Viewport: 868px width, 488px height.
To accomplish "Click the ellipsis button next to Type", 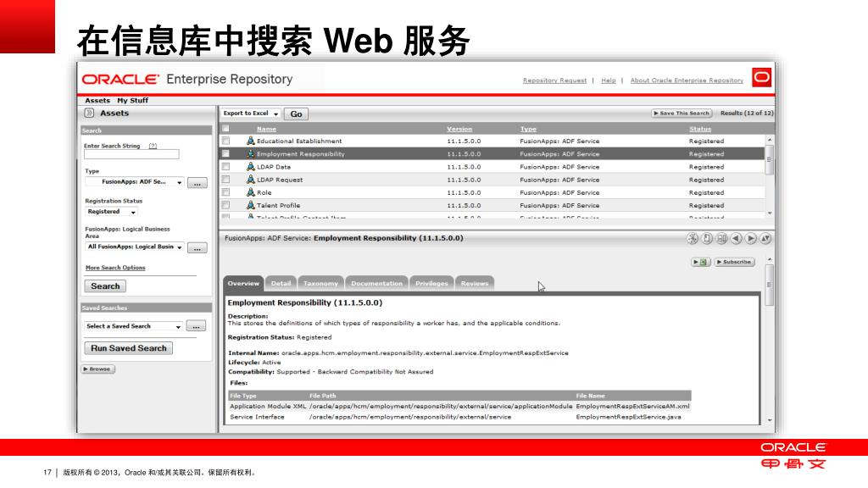I will [x=197, y=183].
